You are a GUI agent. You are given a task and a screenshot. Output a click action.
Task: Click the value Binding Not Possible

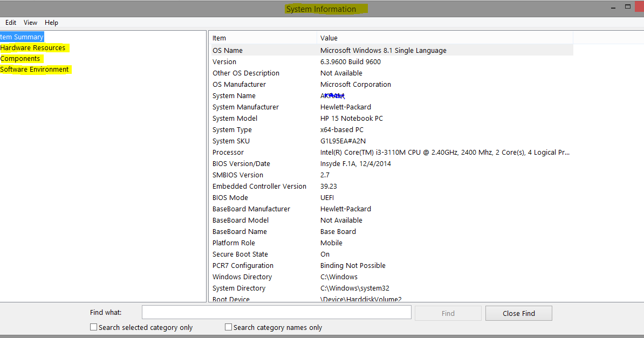(353, 265)
